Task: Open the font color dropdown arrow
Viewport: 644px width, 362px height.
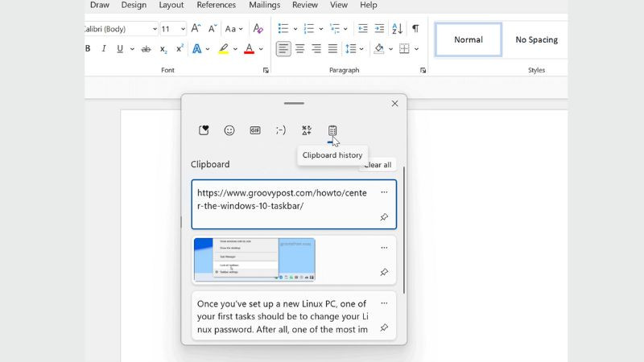Action: tap(261, 49)
